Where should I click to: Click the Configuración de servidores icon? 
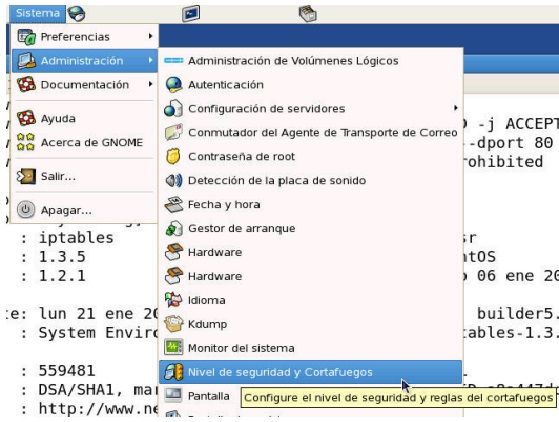pyautogui.click(x=174, y=108)
